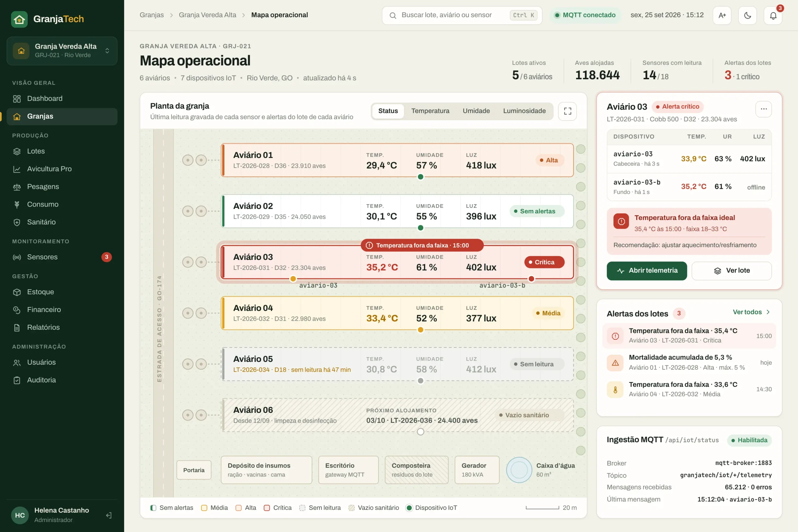Open Financeiro page
Image resolution: width=798 pixels, height=532 pixels.
[62, 309]
